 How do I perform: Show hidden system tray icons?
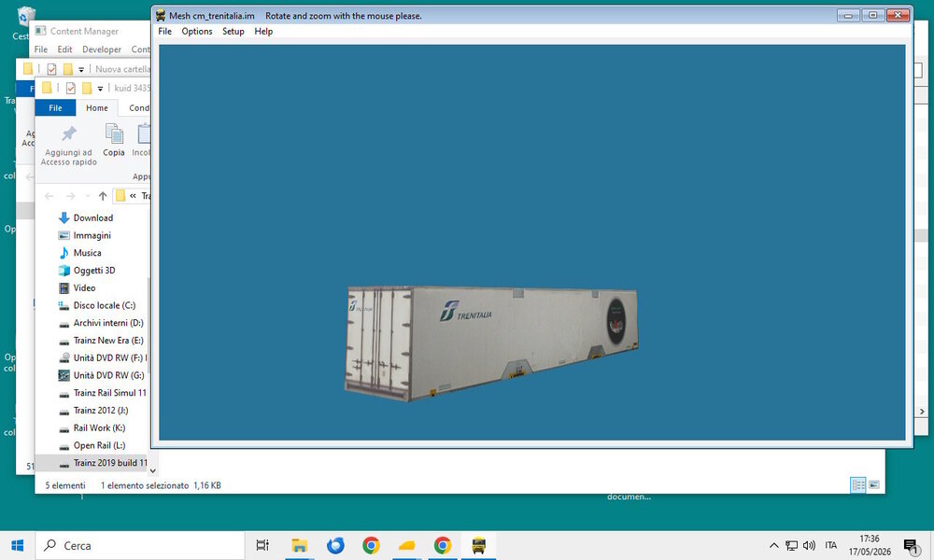(x=773, y=545)
